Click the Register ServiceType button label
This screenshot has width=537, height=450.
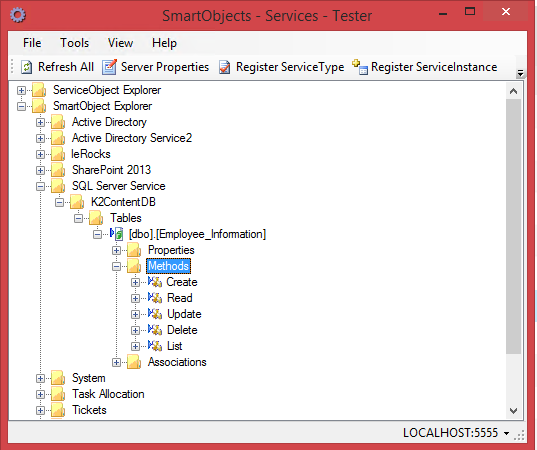290,67
